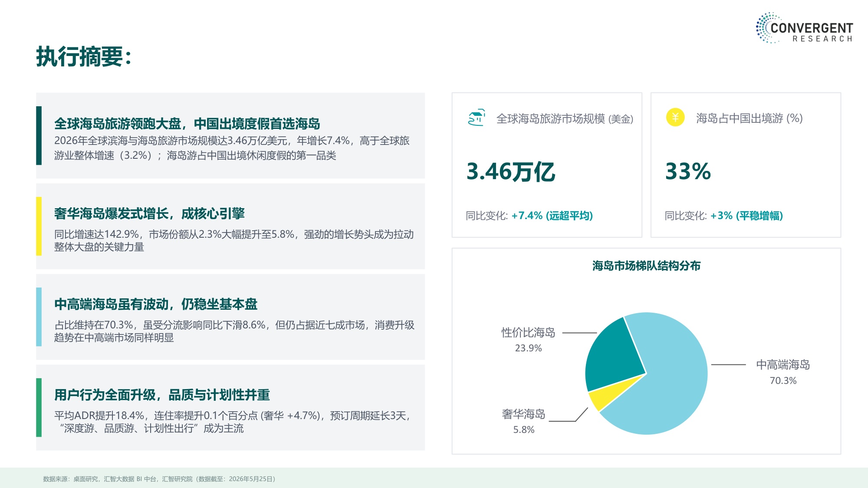Screen dimensions: 868x488
Task: Click the 3.46万亿 market size value
Action: click(x=510, y=171)
